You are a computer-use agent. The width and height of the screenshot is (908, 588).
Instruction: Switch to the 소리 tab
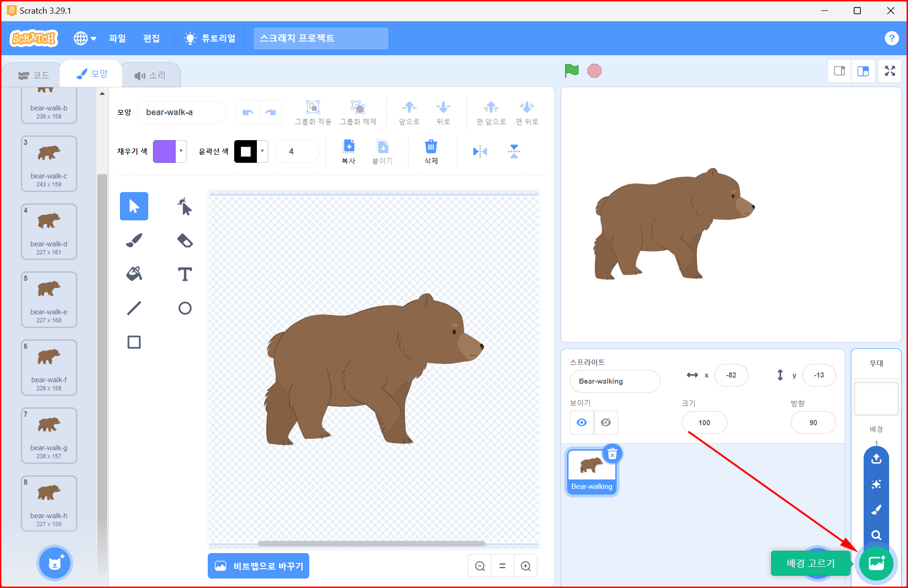tap(150, 76)
